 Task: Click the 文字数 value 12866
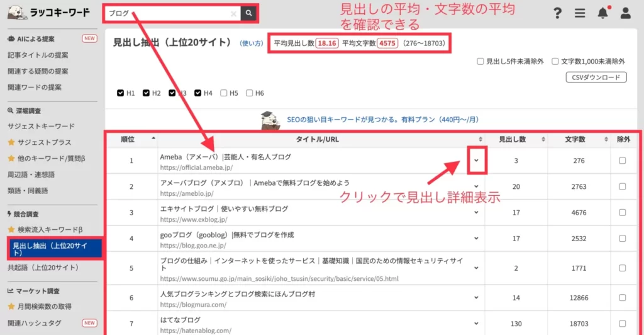[x=579, y=298]
